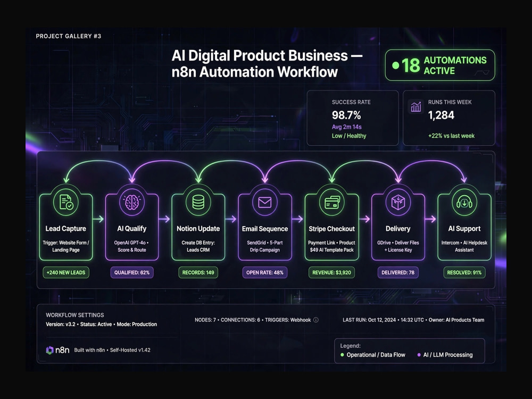
Task: Click the PROJECT GALLERY #3 label
Action: click(x=69, y=36)
